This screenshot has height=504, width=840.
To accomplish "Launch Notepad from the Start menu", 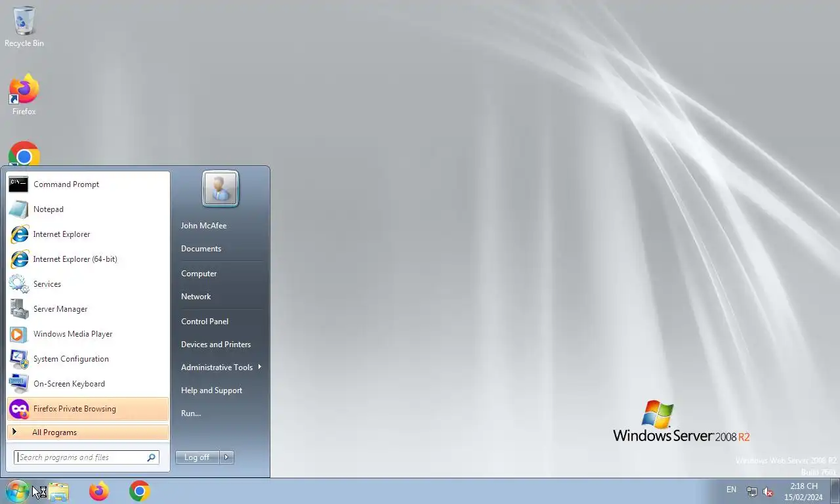I will 88,209.
